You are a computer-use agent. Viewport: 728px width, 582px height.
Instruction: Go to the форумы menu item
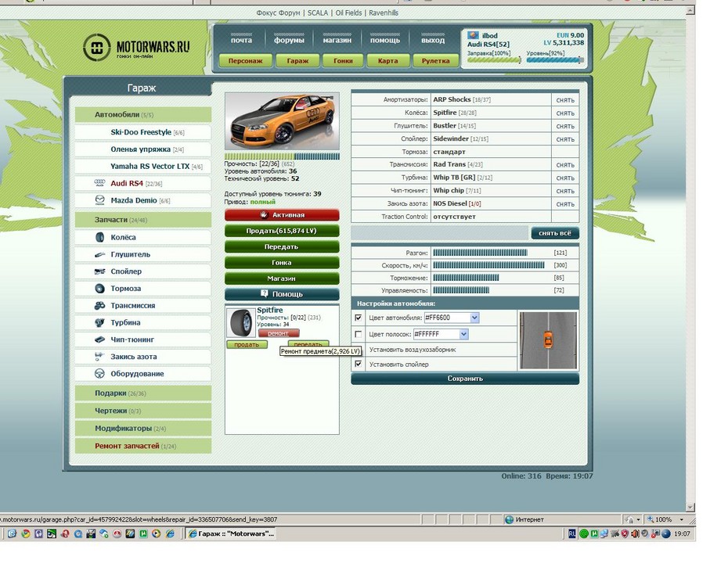289,41
